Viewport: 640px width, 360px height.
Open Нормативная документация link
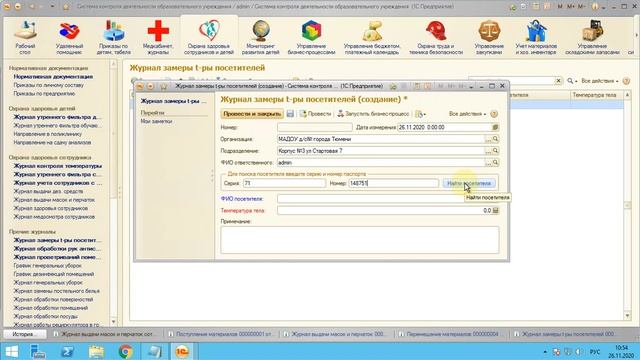tap(53, 77)
